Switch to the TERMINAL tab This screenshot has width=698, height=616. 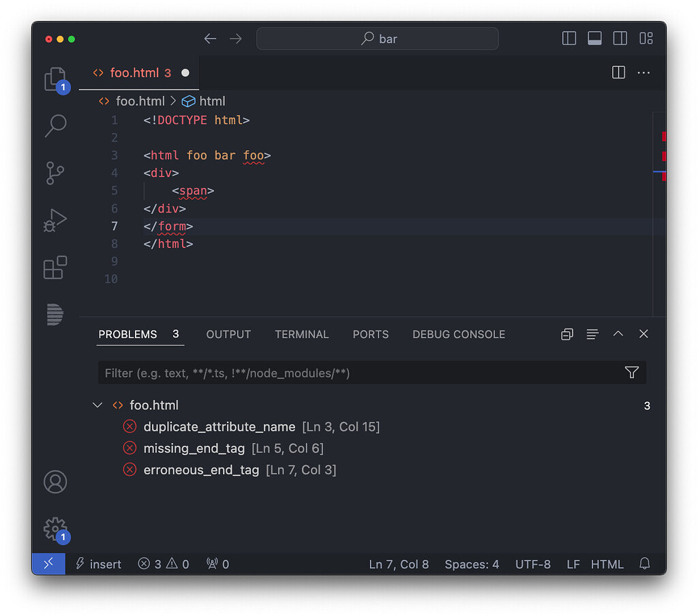(302, 334)
